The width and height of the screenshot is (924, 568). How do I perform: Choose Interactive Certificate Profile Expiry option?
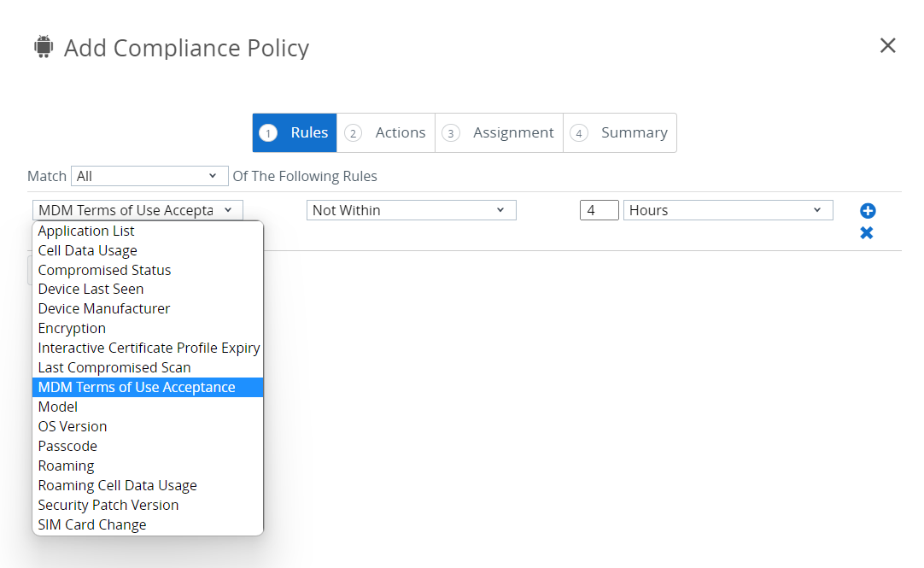click(149, 348)
